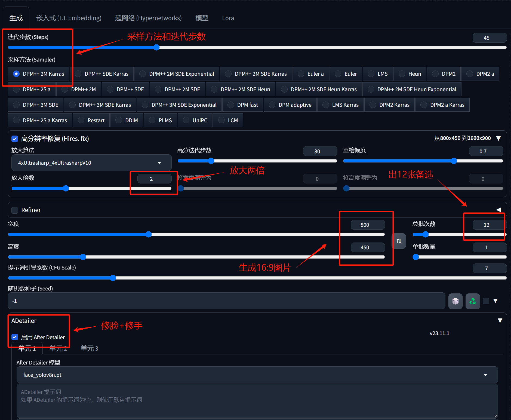Expand the extra seed options triangle

click(495, 301)
